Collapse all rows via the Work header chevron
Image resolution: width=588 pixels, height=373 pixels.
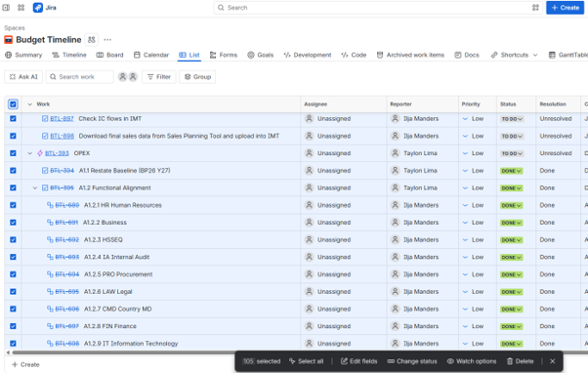(30, 104)
